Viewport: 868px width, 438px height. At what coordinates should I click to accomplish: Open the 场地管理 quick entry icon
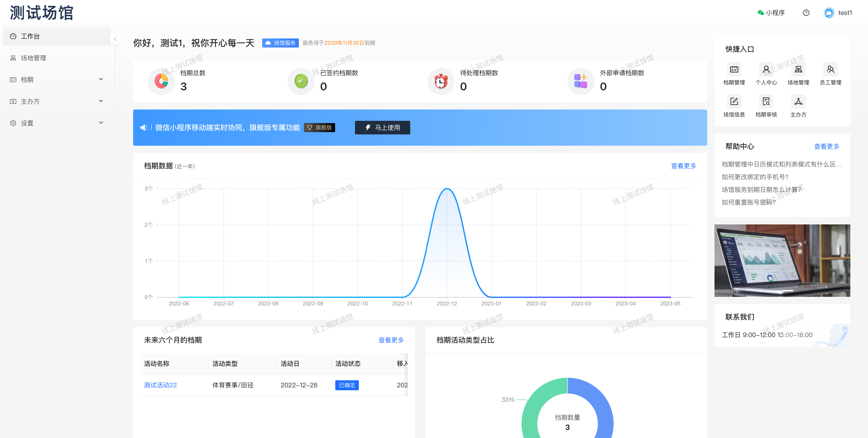pyautogui.click(x=798, y=69)
